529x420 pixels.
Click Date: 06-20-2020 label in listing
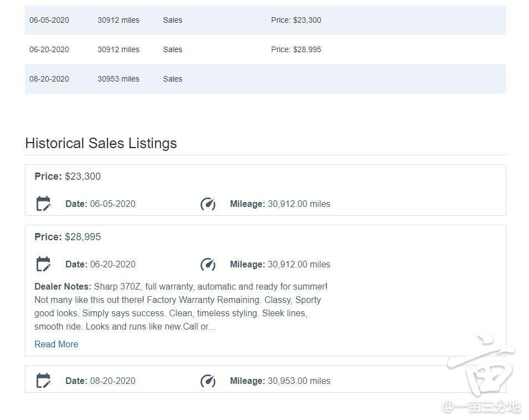100,264
